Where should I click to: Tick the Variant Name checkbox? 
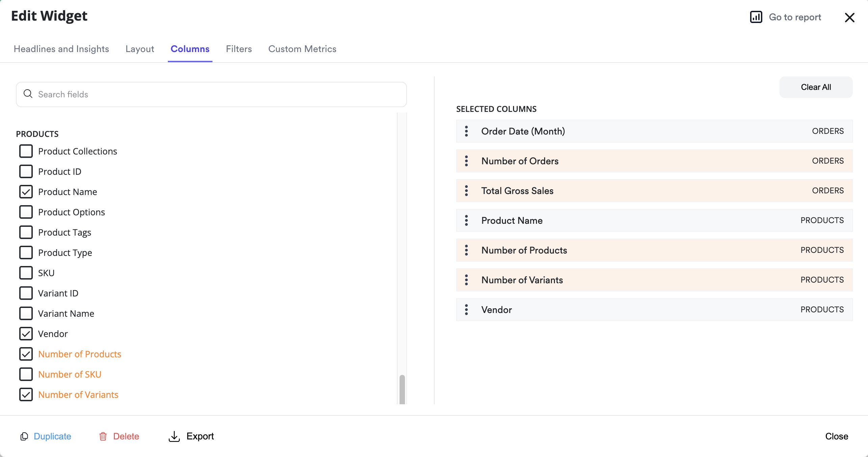(26, 313)
